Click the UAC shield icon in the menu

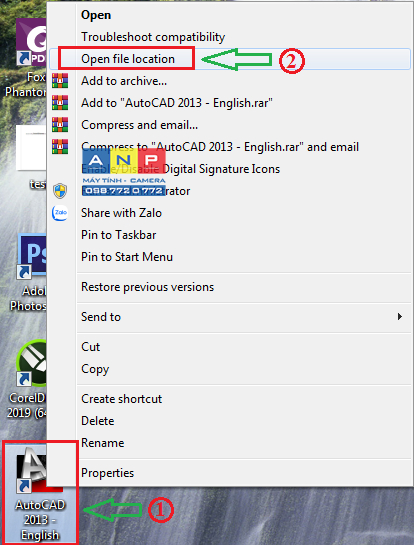pyautogui.click(x=60, y=191)
